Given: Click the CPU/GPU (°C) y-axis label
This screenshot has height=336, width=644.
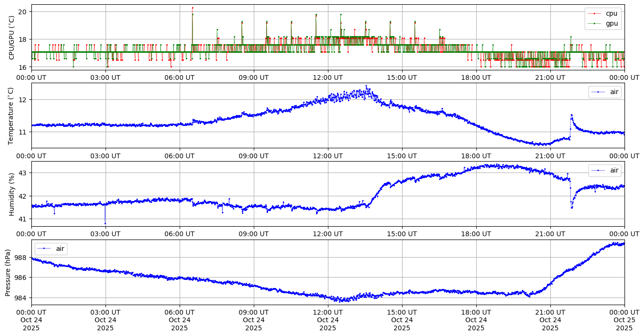Looking at the screenshot, I should (x=12, y=38).
